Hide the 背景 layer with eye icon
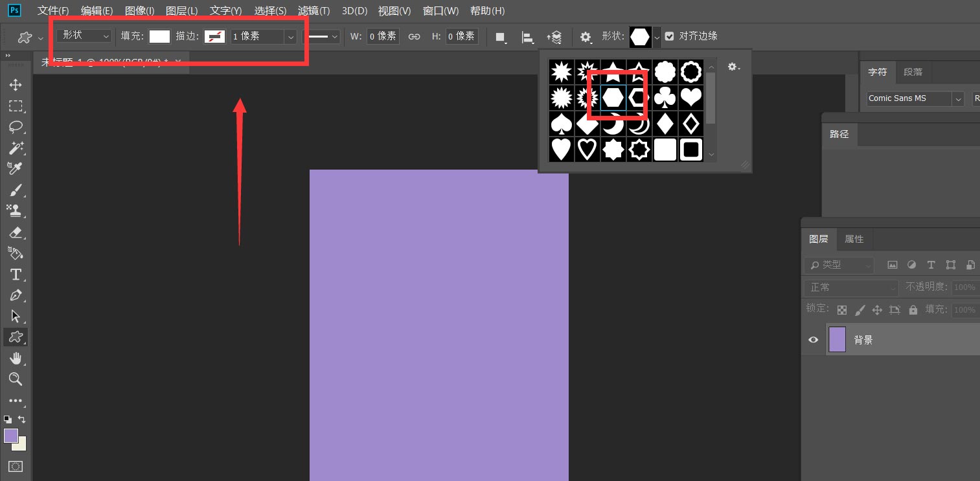Viewport: 980px width, 481px height. point(813,340)
